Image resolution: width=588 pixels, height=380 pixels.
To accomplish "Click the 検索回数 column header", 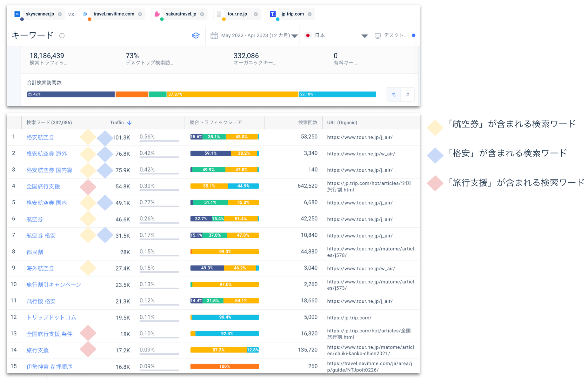I will (307, 123).
